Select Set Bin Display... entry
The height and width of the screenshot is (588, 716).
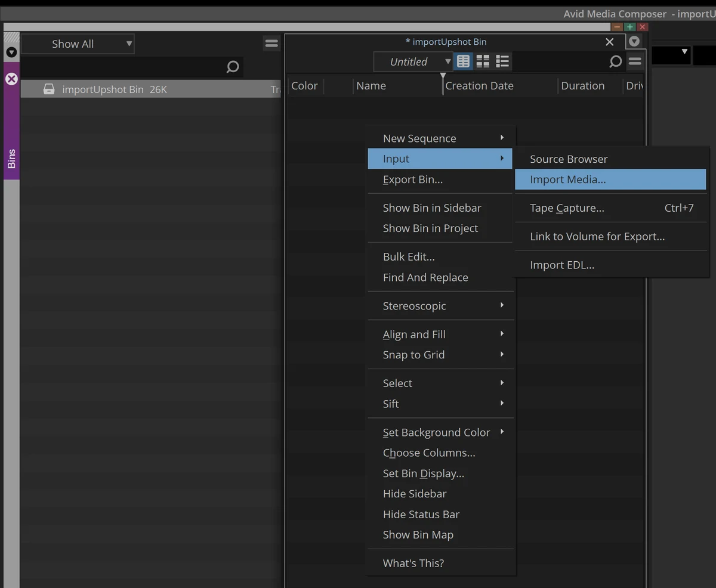[x=440, y=474]
